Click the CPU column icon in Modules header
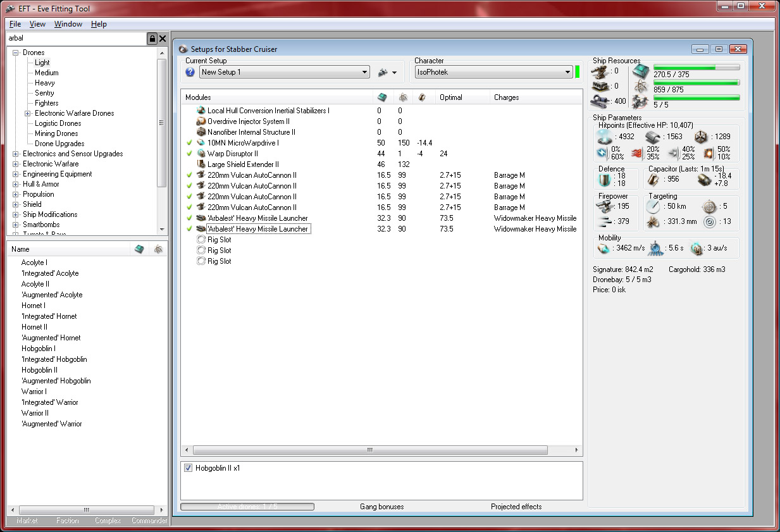780x532 pixels. point(381,97)
